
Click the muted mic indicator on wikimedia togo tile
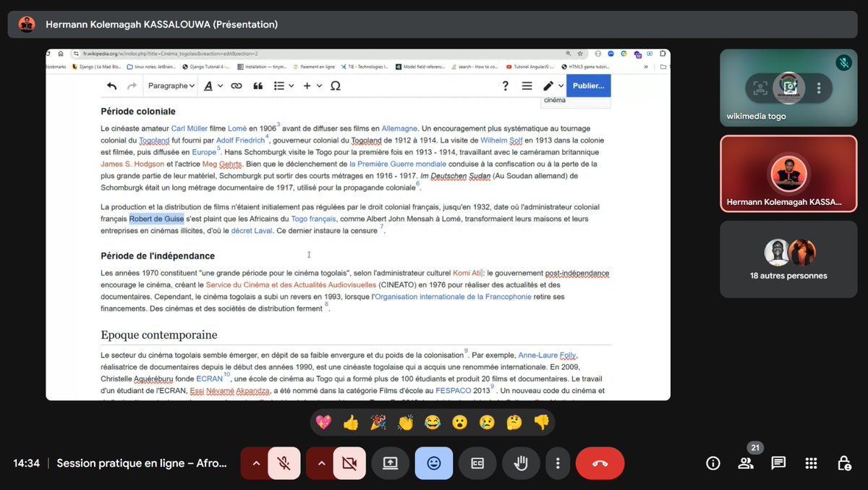(x=843, y=62)
